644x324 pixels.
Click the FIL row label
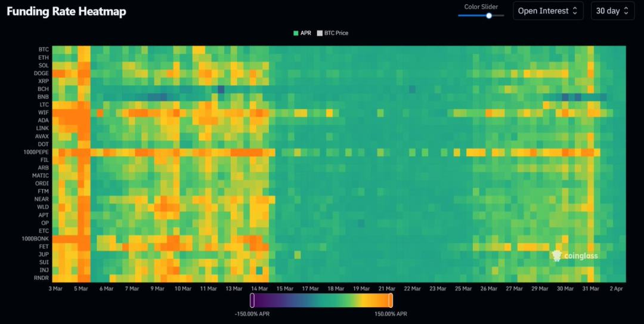click(x=45, y=159)
